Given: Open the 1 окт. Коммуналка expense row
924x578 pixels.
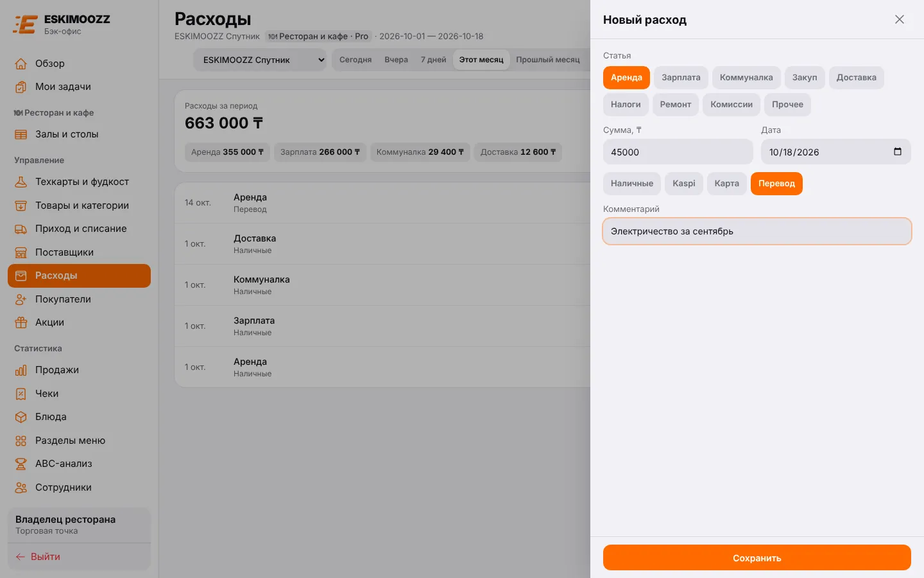Looking at the screenshot, I should [382, 285].
